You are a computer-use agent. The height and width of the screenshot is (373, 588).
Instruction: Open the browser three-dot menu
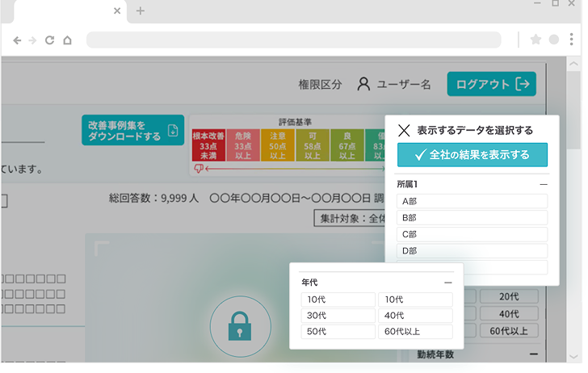(571, 40)
